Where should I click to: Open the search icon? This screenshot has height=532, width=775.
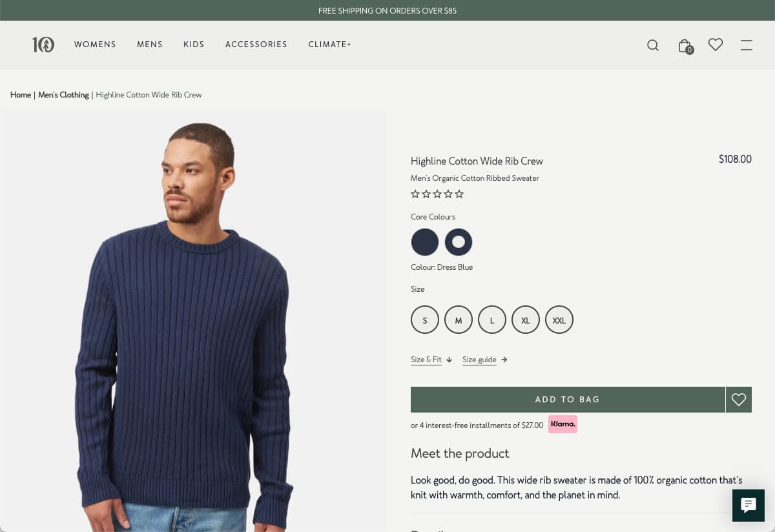point(653,45)
